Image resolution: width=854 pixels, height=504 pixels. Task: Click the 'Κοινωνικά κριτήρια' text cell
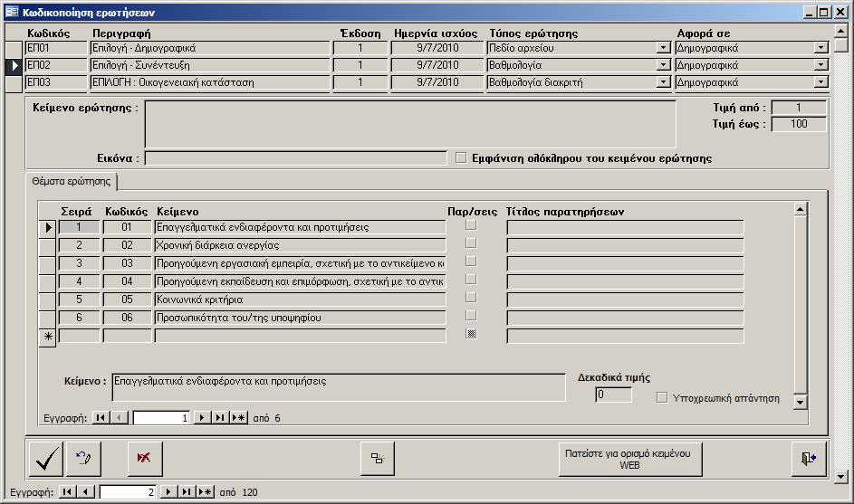pos(300,300)
